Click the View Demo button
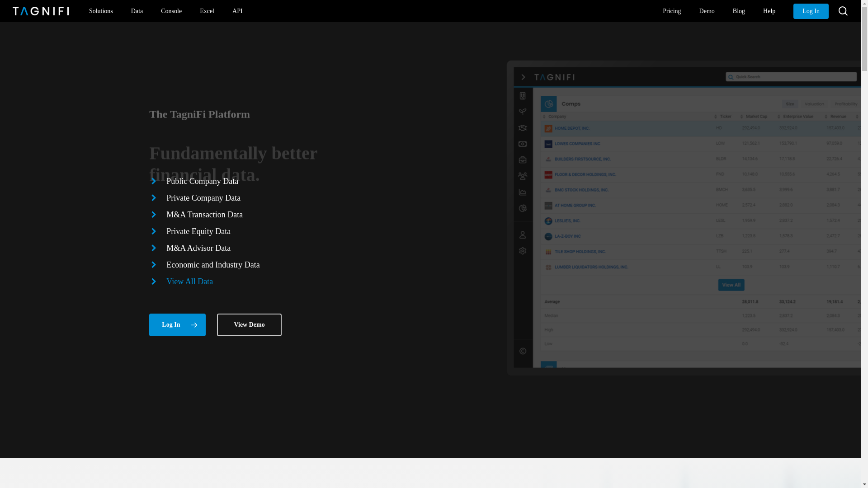This screenshot has height=488, width=868. click(249, 325)
